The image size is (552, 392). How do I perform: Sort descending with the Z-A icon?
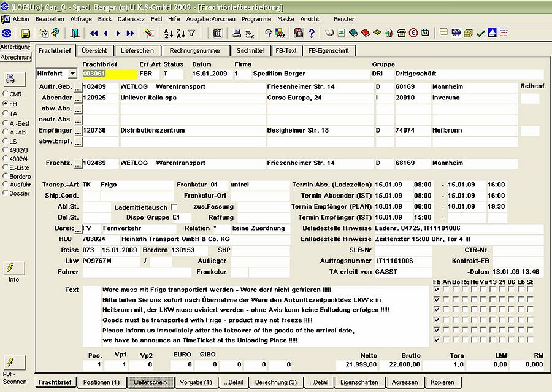click(180, 34)
